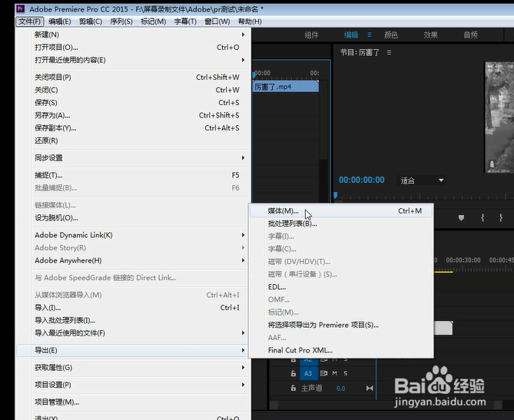Click 捕捉(T)... menu item
Screen dimensions: 514x420
coord(133,175)
